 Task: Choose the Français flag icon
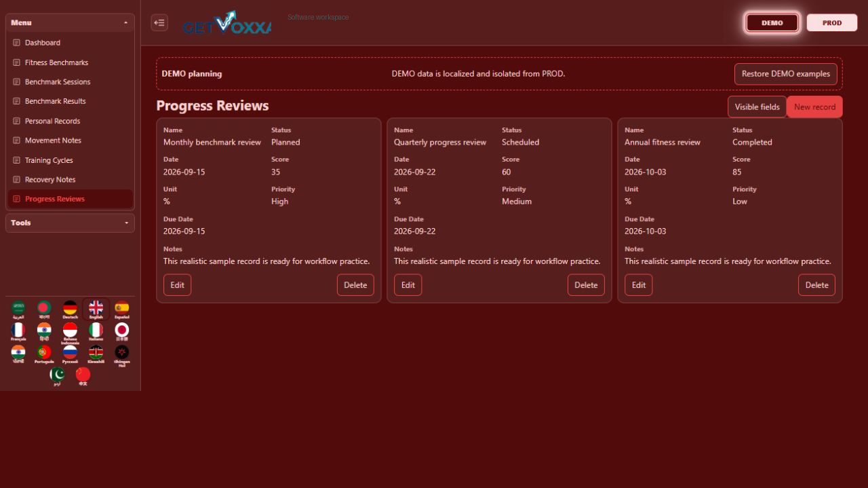pos(18,330)
